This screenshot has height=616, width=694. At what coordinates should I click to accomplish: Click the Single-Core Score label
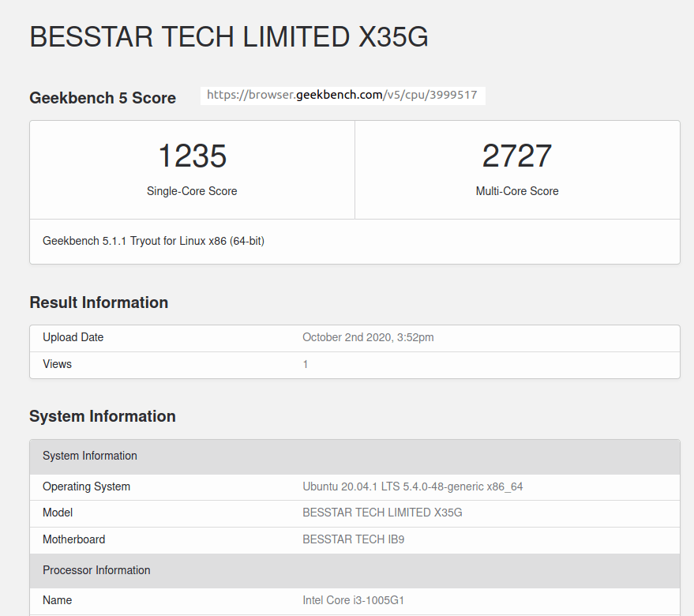192,191
